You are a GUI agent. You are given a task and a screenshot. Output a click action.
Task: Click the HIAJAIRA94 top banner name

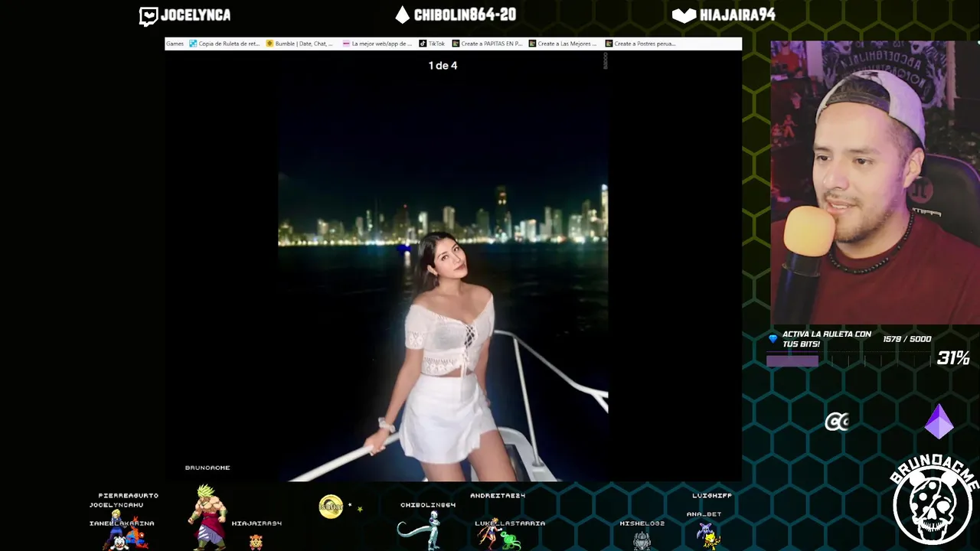(737, 15)
